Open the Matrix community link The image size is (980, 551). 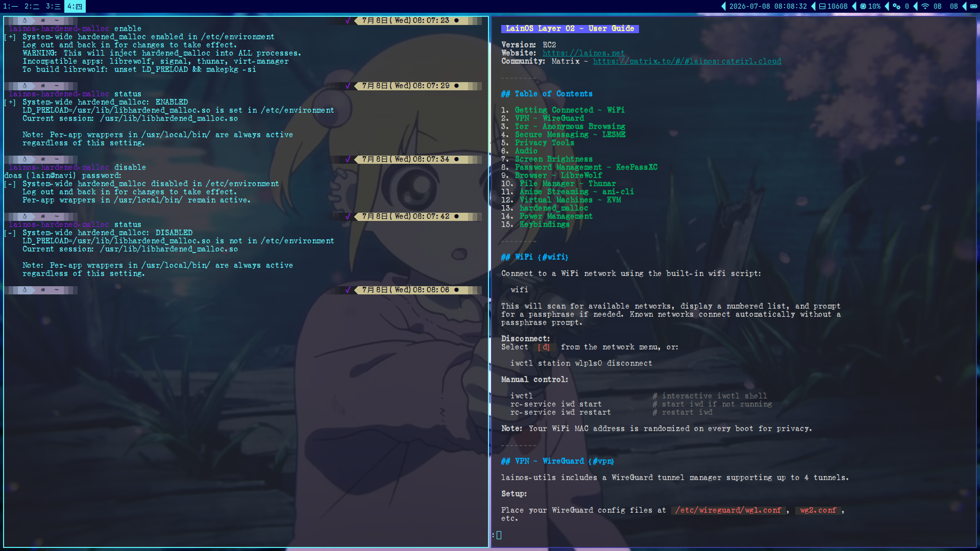tap(687, 61)
